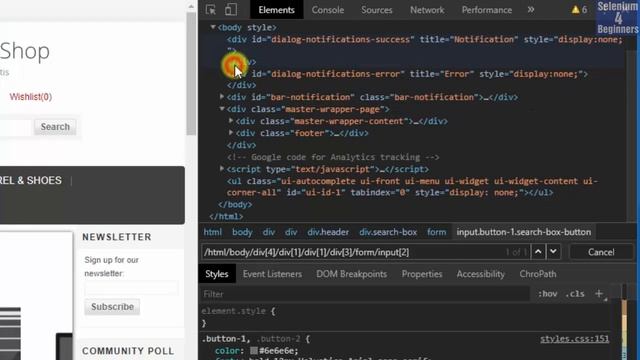Click the Subscribe newsletter button
640x360 pixels.
click(112, 307)
